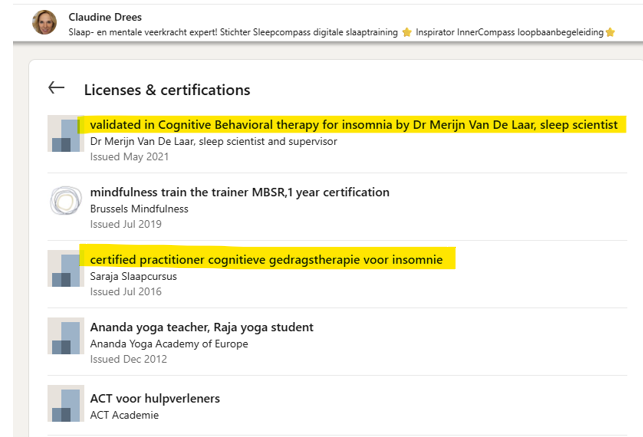Click the back arrow beside Licenses & certifications

(57, 89)
